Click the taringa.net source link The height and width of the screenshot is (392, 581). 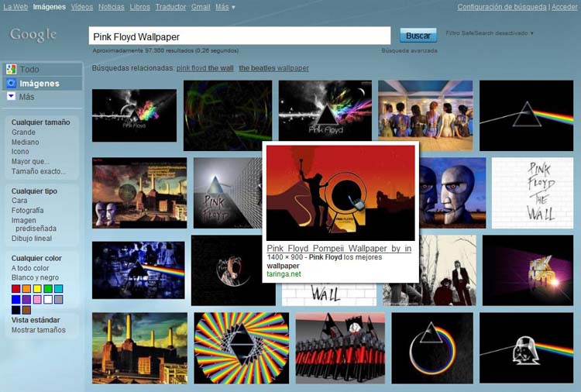tap(284, 274)
